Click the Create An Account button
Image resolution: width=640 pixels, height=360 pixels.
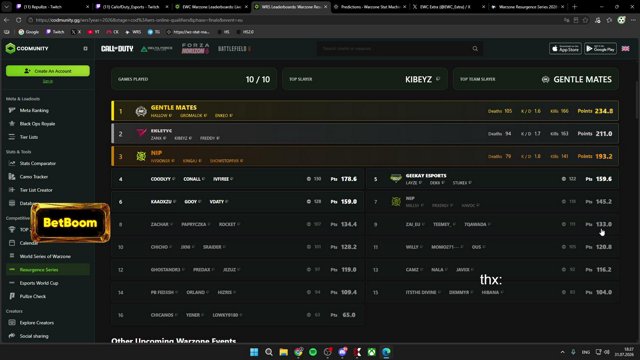pos(48,71)
